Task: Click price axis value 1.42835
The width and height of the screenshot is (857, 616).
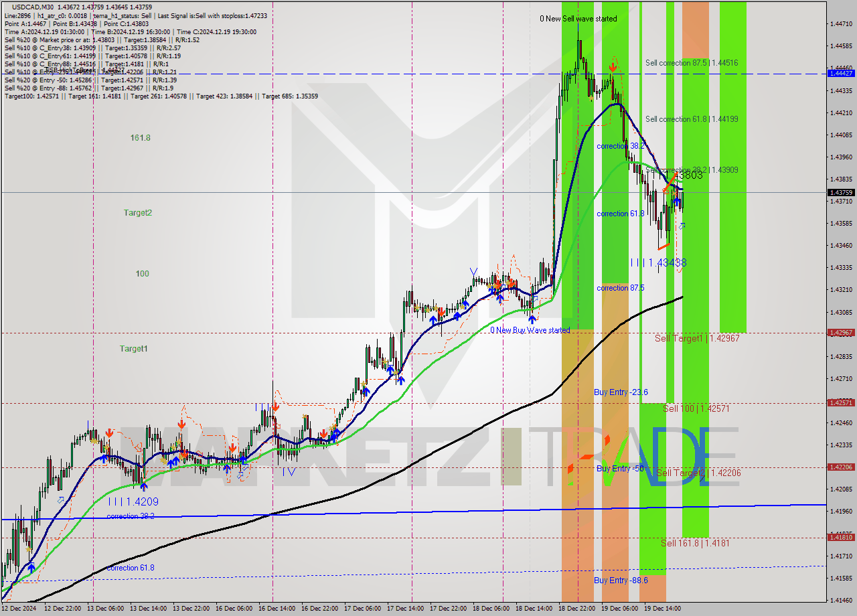Action: 840,357
